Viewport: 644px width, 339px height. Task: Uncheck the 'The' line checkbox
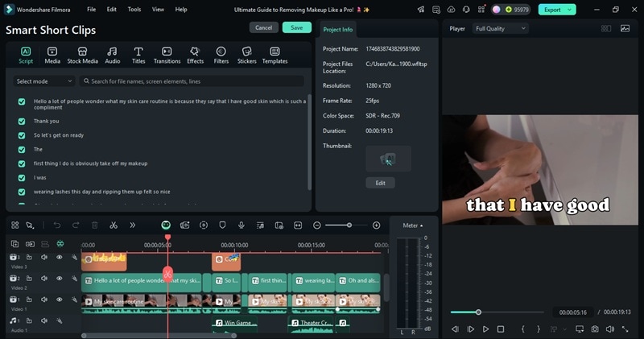click(x=22, y=150)
